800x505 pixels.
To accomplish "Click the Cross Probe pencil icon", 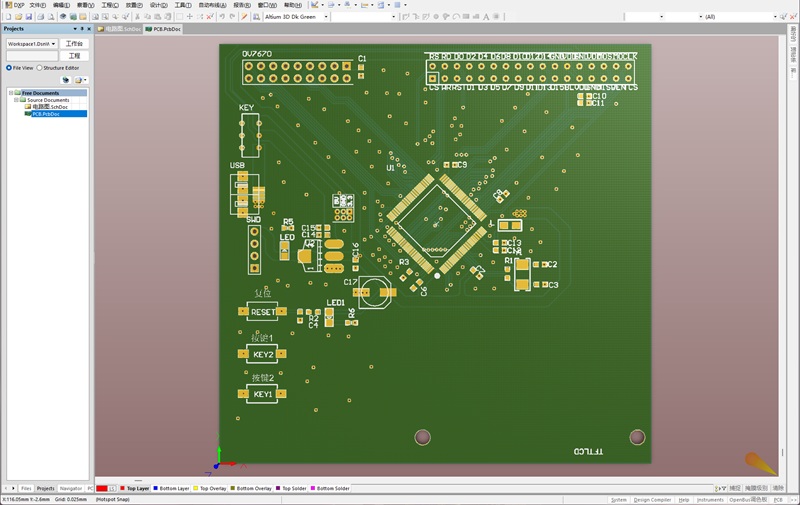I will (244, 17).
